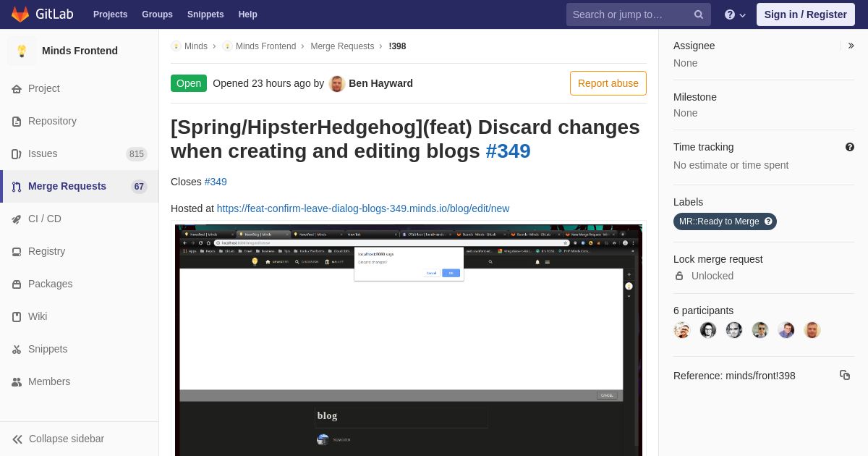Click the Sign in / Register button
The width and height of the screenshot is (868, 456).
click(806, 14)
